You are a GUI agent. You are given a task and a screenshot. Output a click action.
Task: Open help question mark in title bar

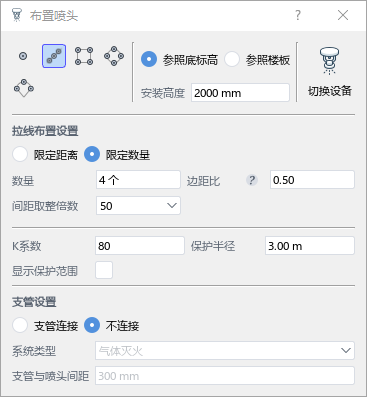click(298, 15)
